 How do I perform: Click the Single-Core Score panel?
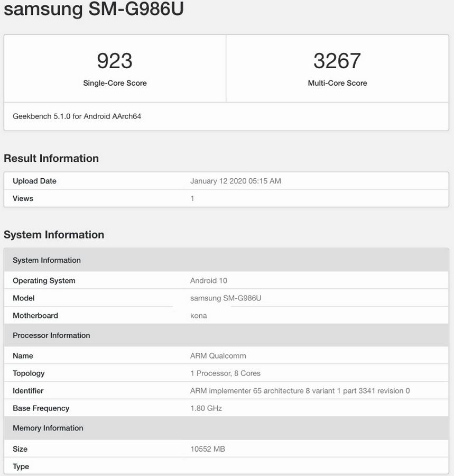(114, 68)
